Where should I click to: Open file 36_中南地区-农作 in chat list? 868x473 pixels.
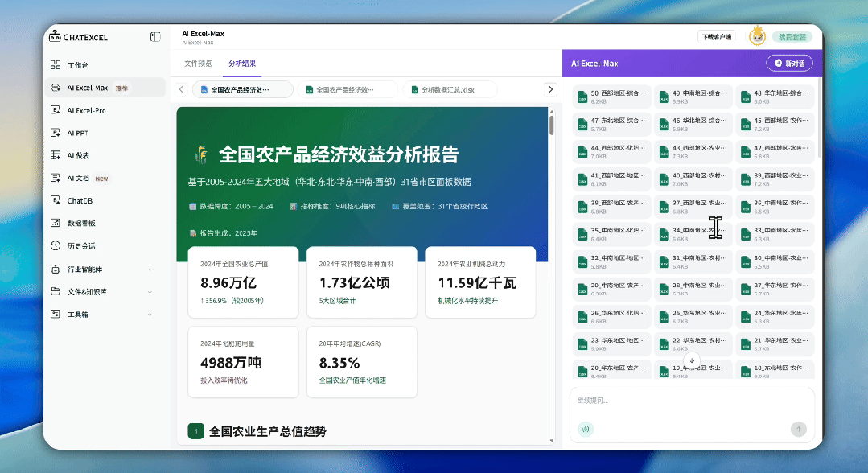775,207
